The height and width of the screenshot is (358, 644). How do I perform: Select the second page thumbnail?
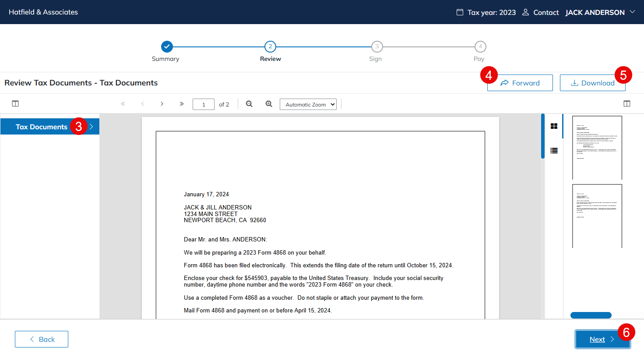coord(597,216)
